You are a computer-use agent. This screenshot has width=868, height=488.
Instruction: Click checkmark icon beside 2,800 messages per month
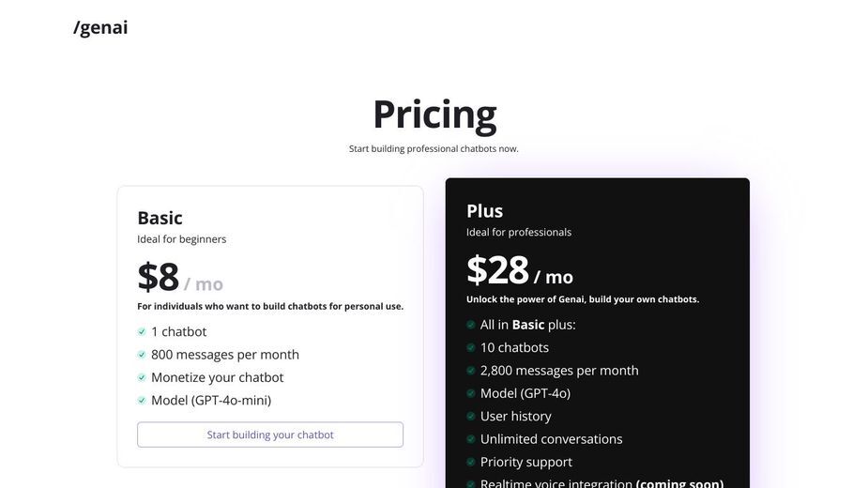click(470, 371)
